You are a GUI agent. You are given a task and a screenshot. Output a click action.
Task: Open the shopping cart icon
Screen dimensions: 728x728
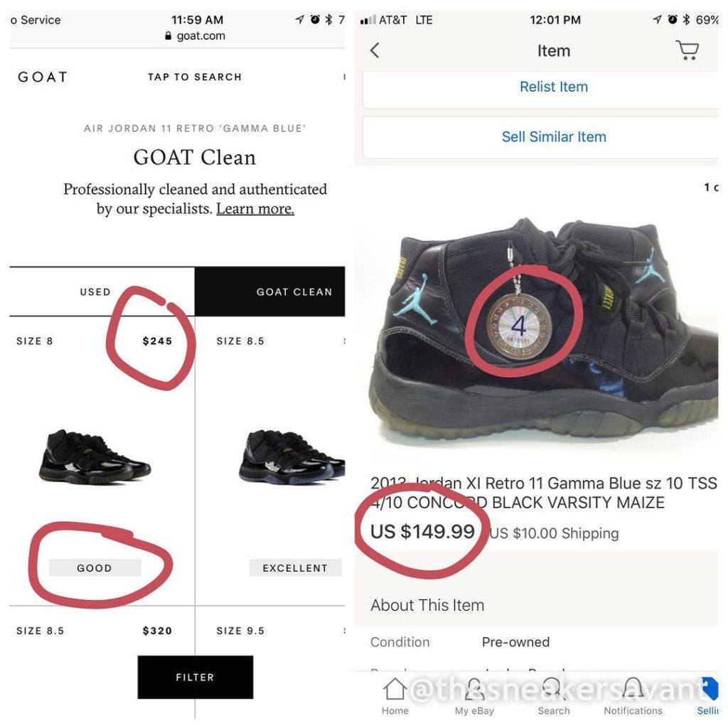click(x=687, y=50)
